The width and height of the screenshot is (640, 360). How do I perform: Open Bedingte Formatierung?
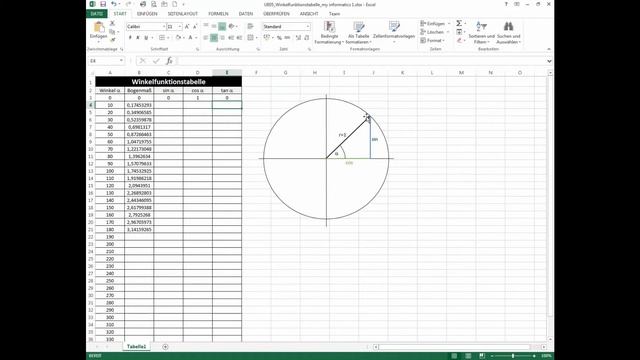tap(329, 33)
